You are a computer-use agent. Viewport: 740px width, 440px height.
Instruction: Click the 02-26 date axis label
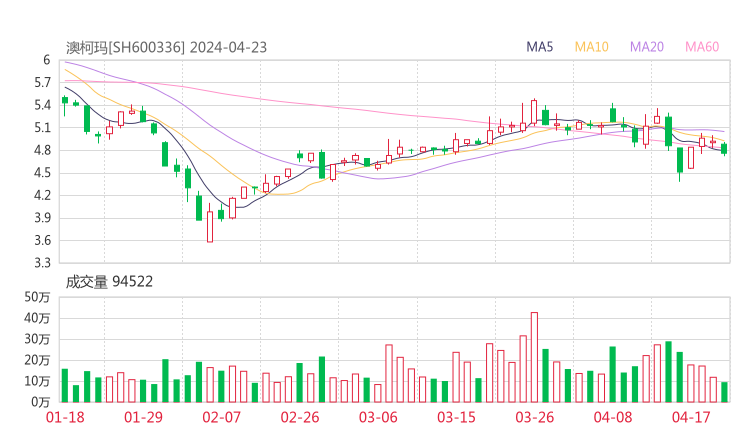pos(300,417)
